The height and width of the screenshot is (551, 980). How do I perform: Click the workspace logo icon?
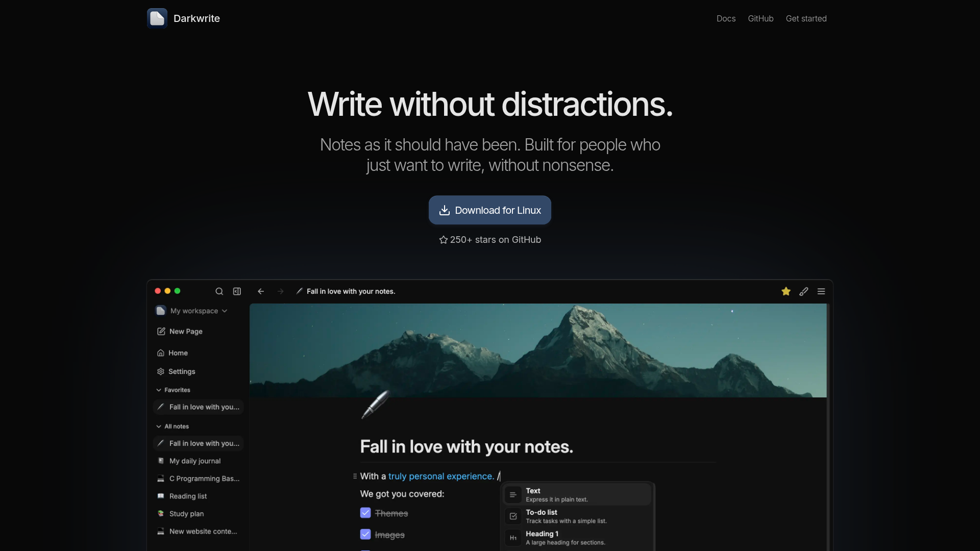[x=161, y=311]
